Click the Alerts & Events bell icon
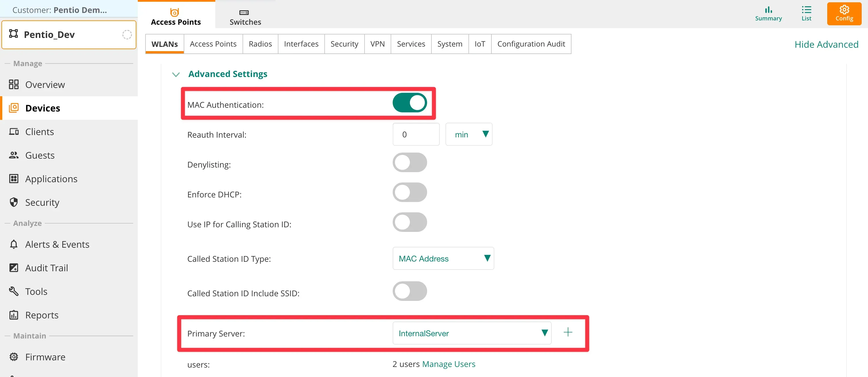The width and height of the screenshot is (868, 377). click(x=13, y=244)
